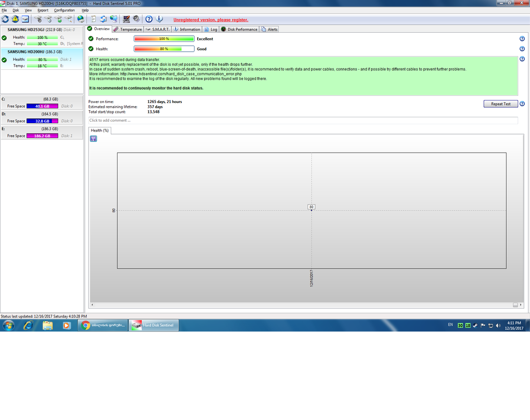Open the View menu
530x420 pixels.
[x=28, y=10]
